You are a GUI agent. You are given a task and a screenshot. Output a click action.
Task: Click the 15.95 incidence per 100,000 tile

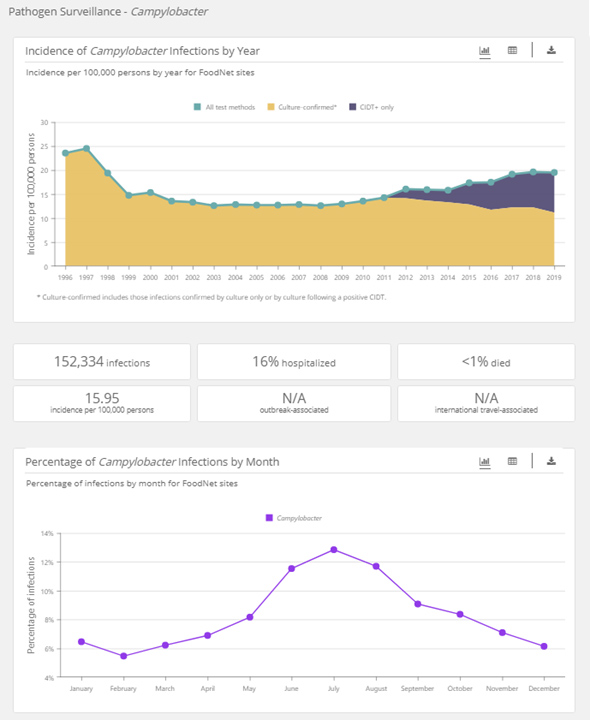pyautogui.click(x=102, y=404)
